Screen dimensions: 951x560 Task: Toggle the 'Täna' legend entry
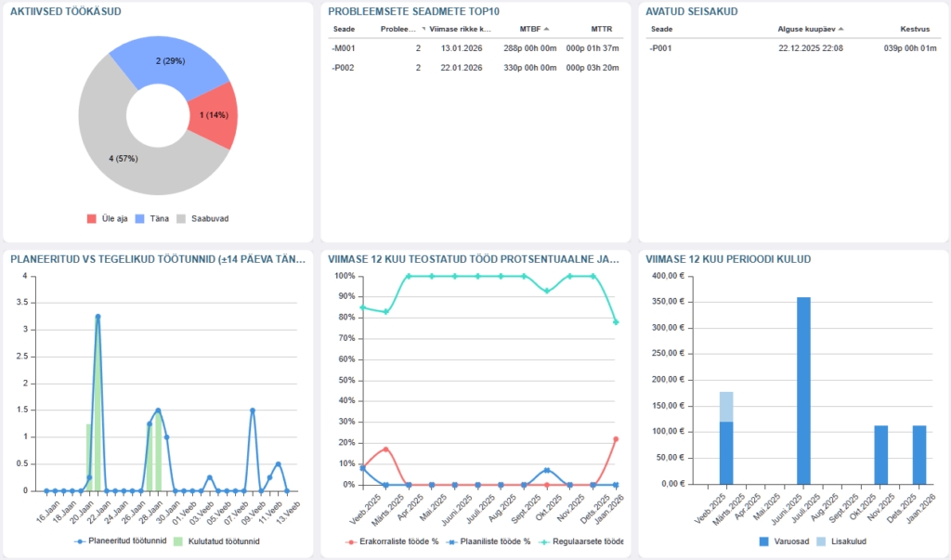tap(151, 219)
